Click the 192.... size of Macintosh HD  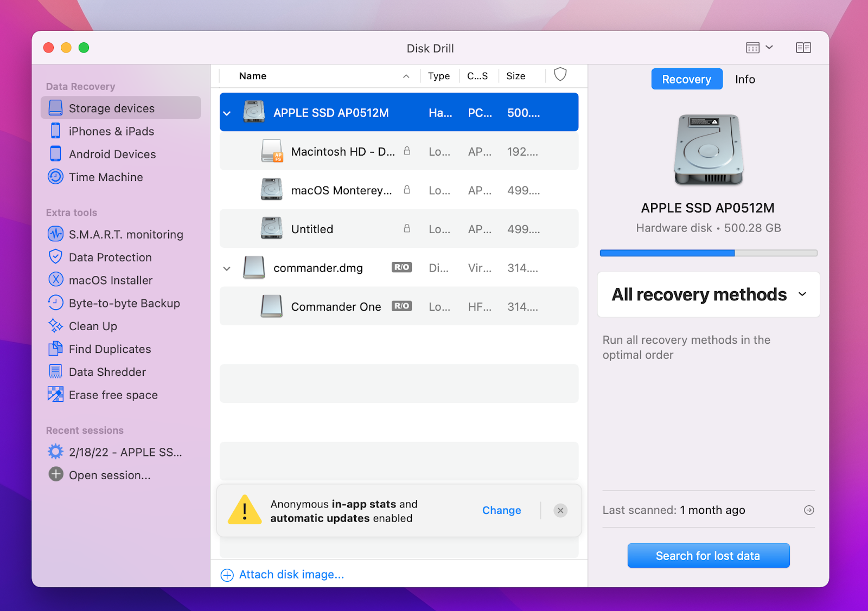tap(523, 152)
